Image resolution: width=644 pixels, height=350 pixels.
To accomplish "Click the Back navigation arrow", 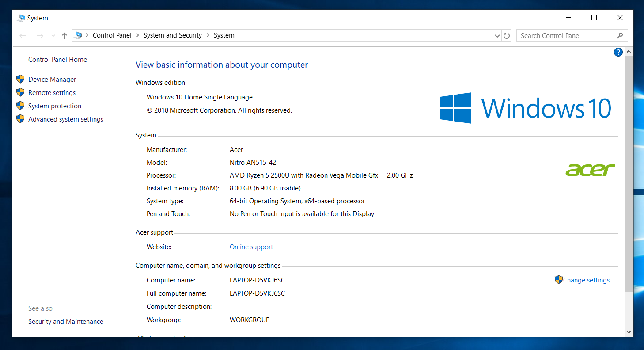I will [23, 36].
